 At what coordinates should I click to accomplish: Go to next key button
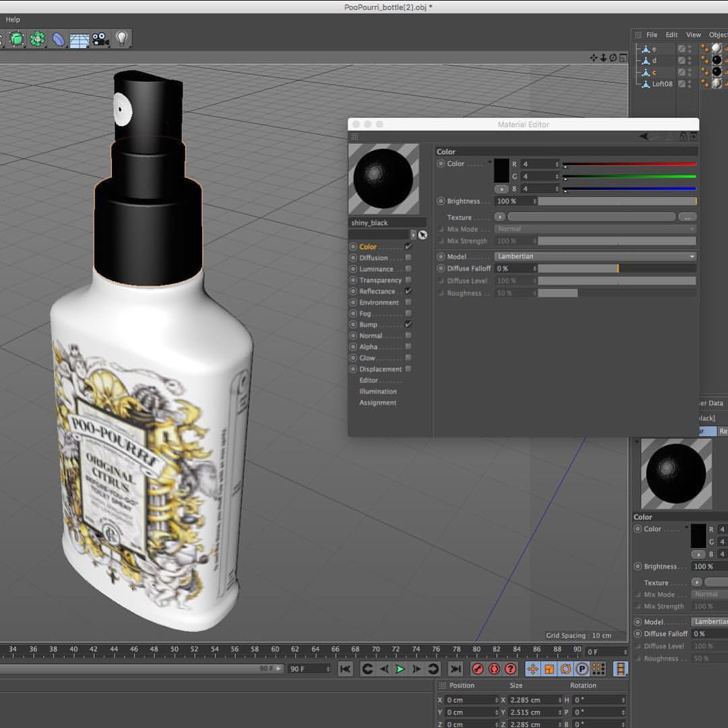(433, 669)
